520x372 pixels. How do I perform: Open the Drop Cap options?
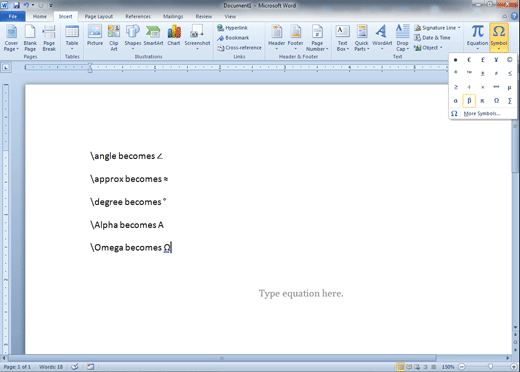[x=402, y=38]
